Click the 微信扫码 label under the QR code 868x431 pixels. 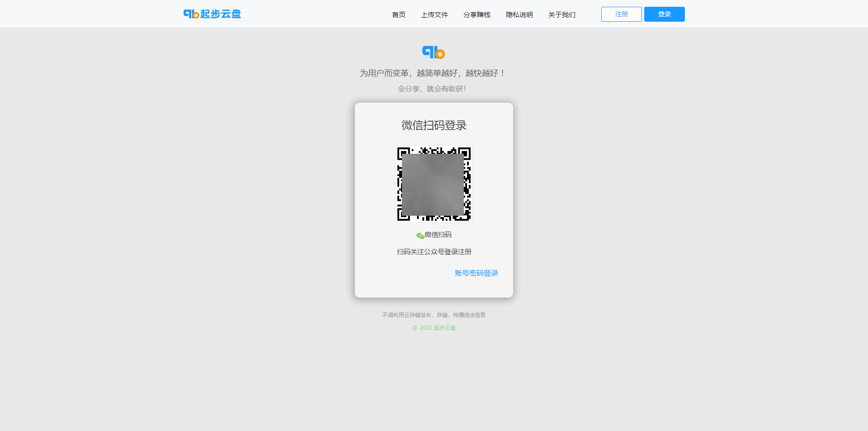[438, 235]
